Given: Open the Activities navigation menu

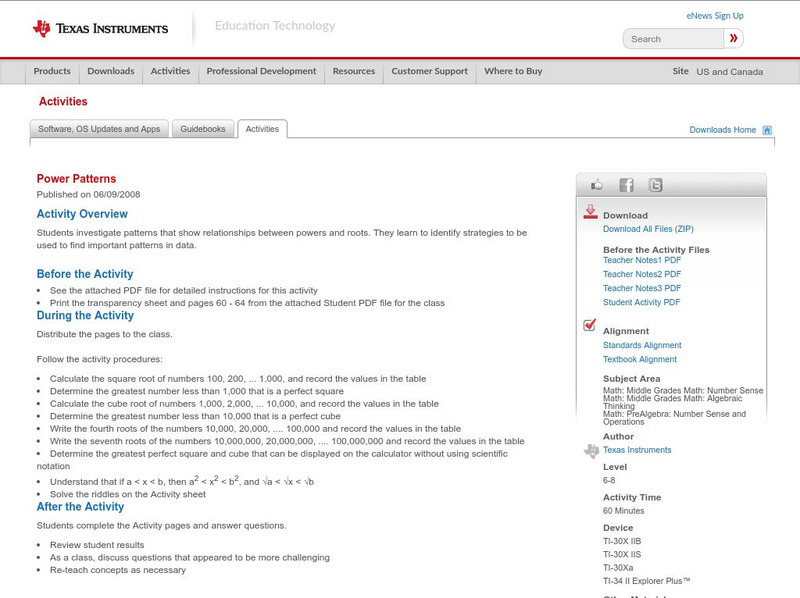Looking at the screenshot, I should tap(170, 71).
